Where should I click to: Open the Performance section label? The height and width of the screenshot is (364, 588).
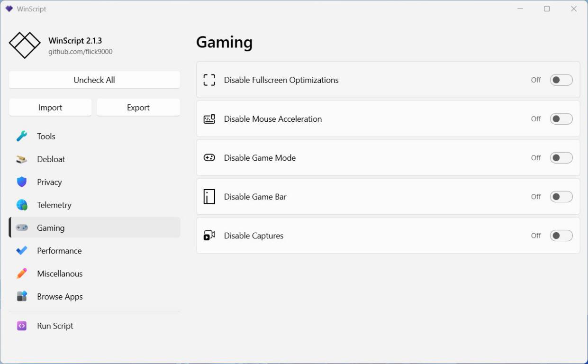click(59, 251)
